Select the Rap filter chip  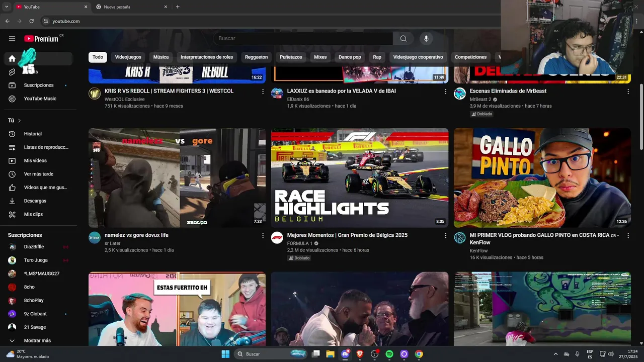pos(377,57)
